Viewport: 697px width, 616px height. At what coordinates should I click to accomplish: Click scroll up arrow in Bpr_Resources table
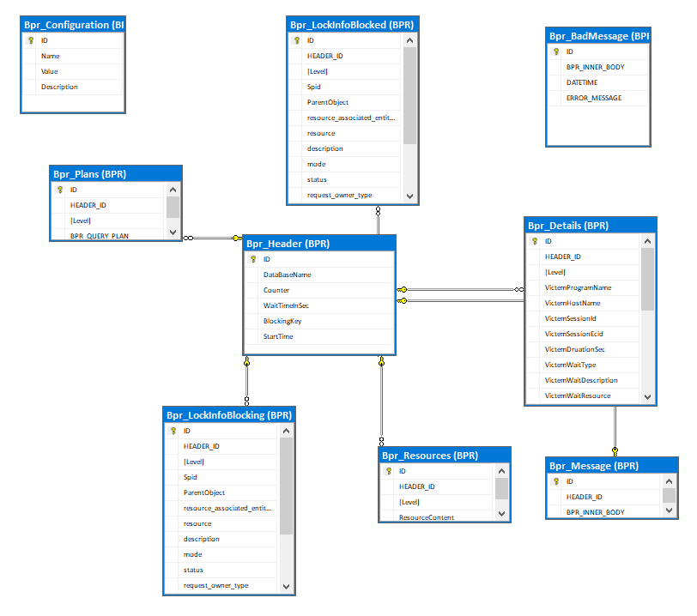[x=502, y=471]
